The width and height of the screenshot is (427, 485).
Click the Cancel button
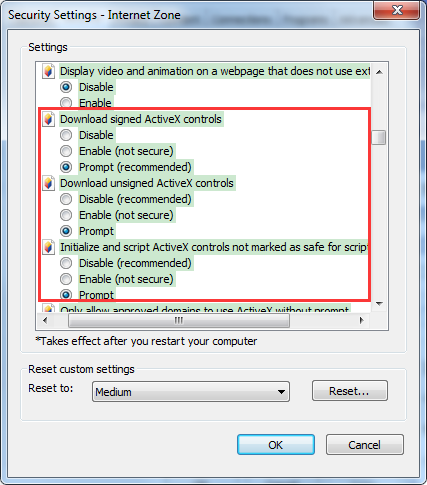click(365, 445)
